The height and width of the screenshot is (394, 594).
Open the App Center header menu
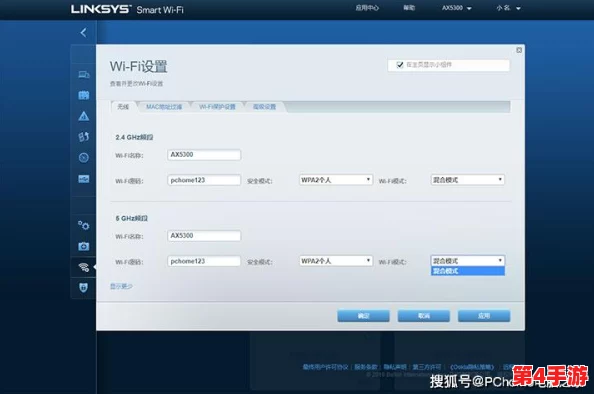click(367, 8)
